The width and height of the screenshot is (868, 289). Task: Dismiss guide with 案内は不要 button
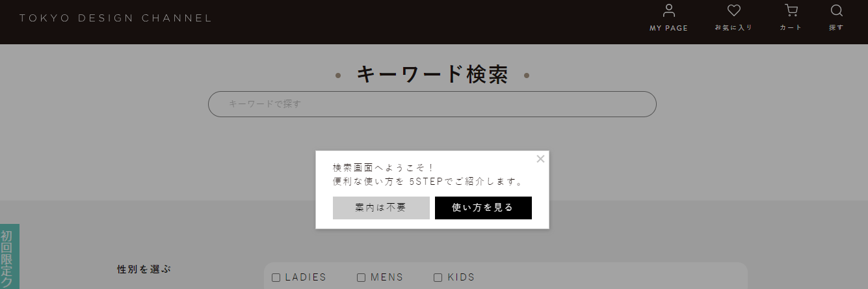coord(381,208)
